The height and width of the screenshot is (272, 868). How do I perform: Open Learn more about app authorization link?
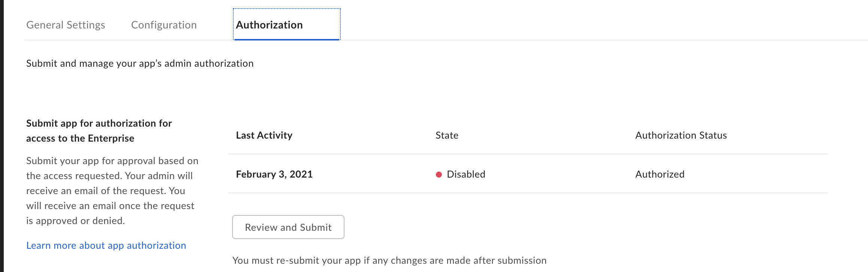coord(106,245)
